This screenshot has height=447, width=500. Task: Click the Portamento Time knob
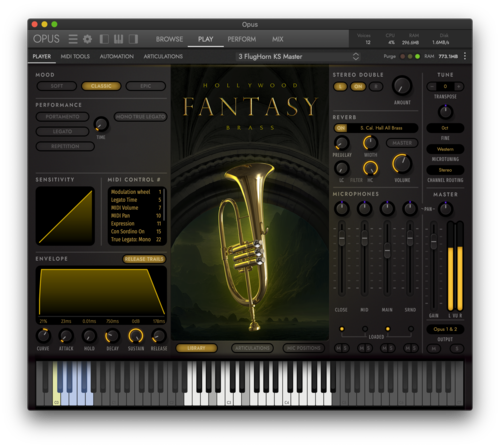click(101, 124)
